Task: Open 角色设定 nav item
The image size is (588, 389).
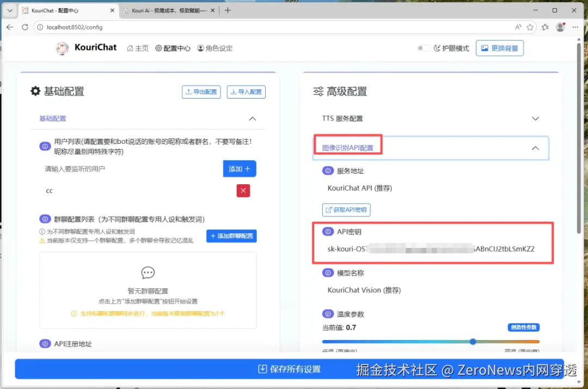Action: [215, 48]
